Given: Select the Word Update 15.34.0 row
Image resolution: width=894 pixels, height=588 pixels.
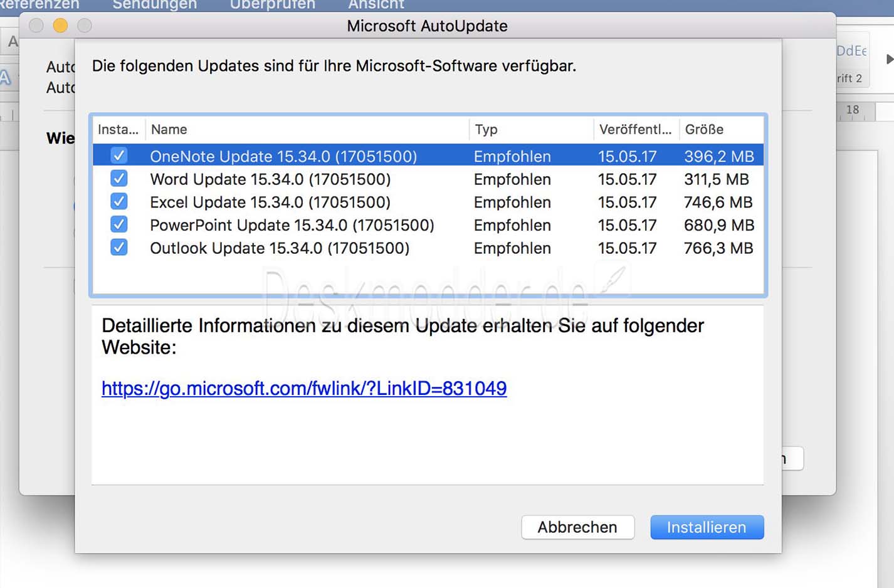Looking at the screenshot, I should click(428, 179).
